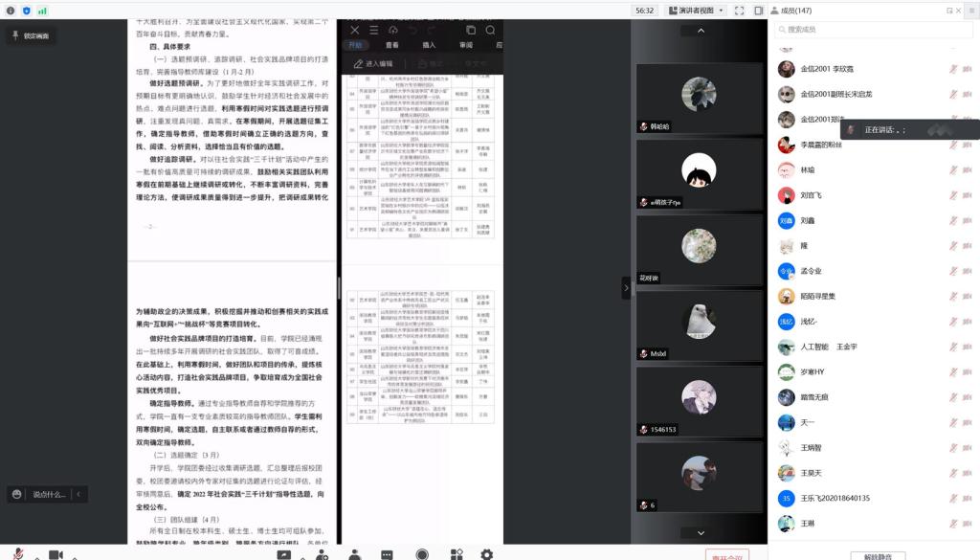Collapse the 说点什么 bar with its chevron
The height and width of the screenshot is (560, 980).
78,494
